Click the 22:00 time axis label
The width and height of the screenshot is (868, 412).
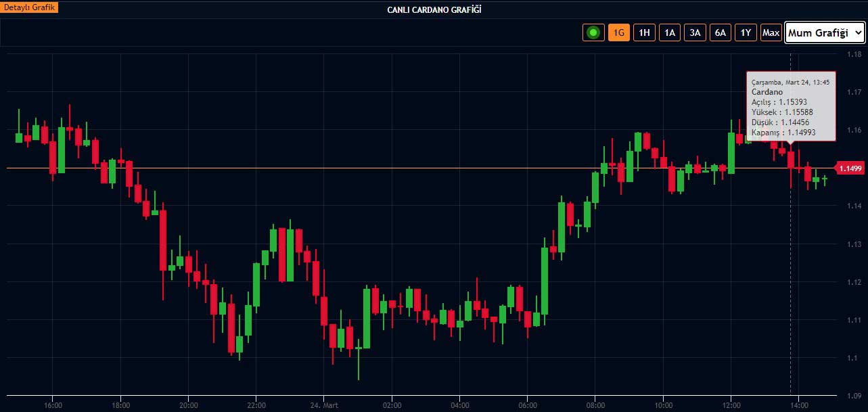pos(256,406)
